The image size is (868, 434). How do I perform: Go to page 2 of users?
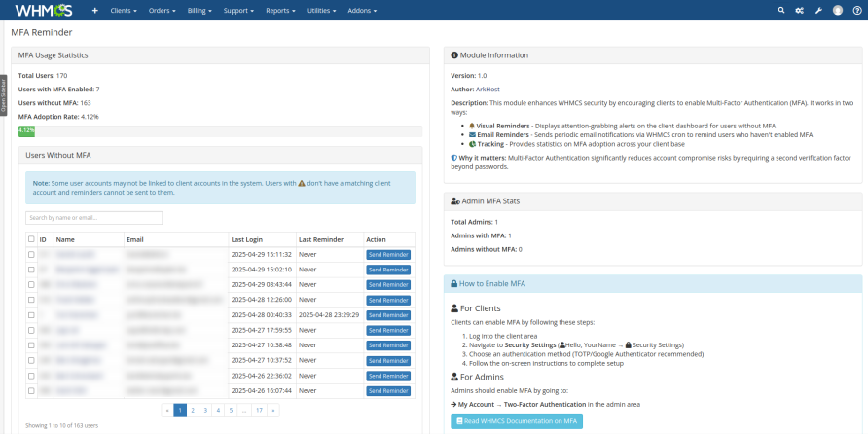[x=193, y=411]
